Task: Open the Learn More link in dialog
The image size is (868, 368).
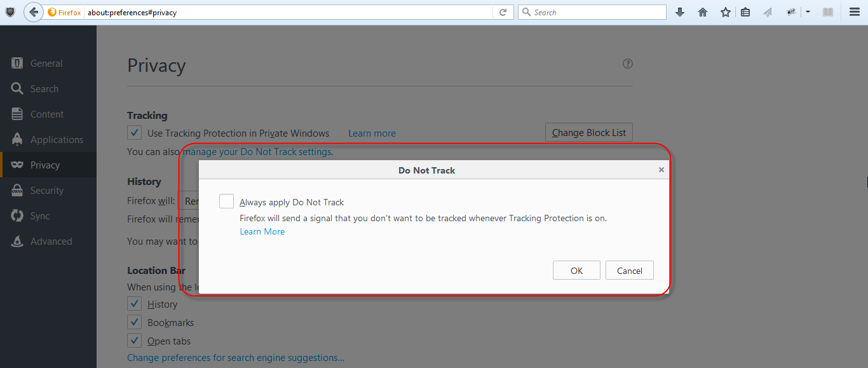Action: tap(262, 231)
